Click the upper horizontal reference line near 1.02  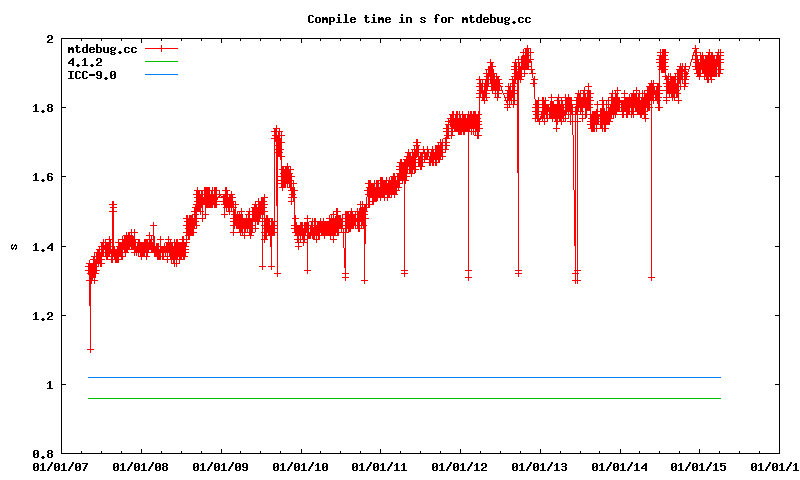pos(400,377)
